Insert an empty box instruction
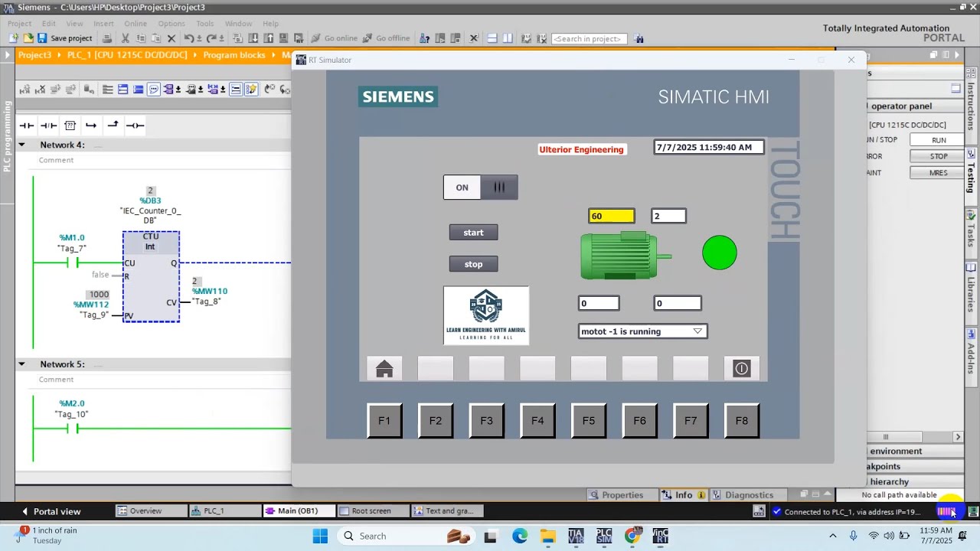This screenshot has height=551, width=980. pos(70,125)
